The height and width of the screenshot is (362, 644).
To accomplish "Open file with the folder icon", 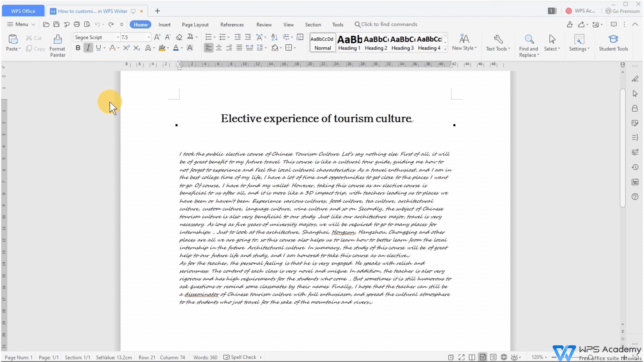I will [x=46, y=25].
